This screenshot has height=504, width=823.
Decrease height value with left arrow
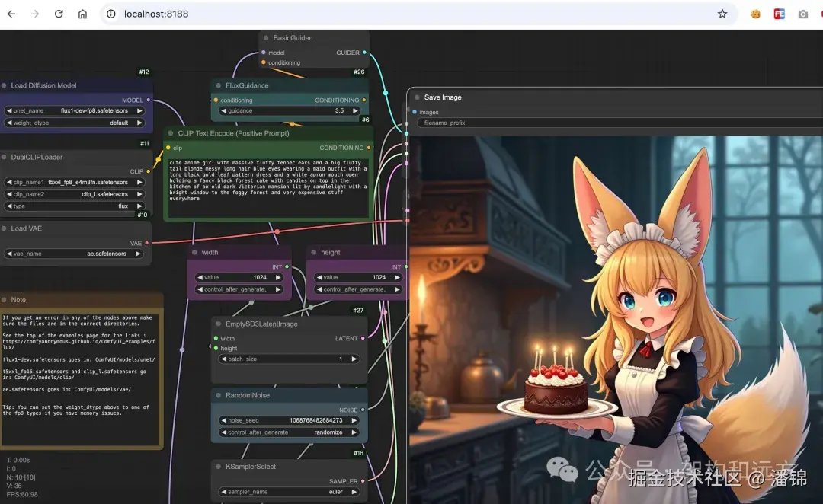(319, 277)
